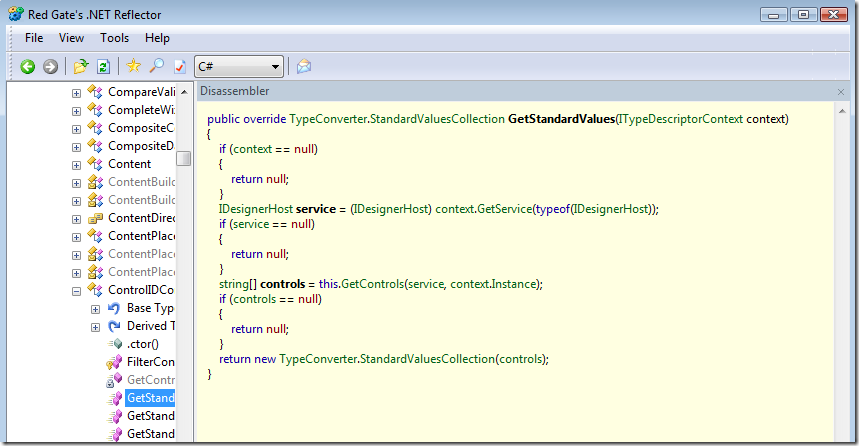Open Search with the magnifier icon
The width and height of the screenshot is (859, 446).
click(157, 66)
